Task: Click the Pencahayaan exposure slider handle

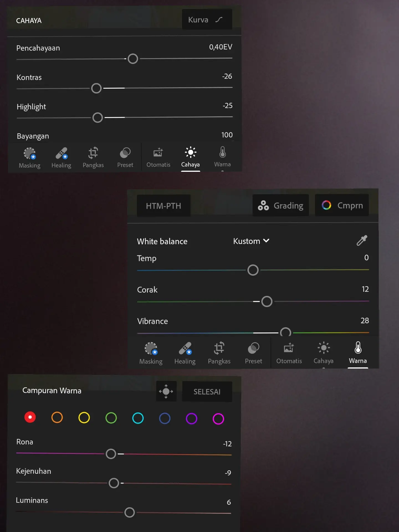Action: click(133, 59)
